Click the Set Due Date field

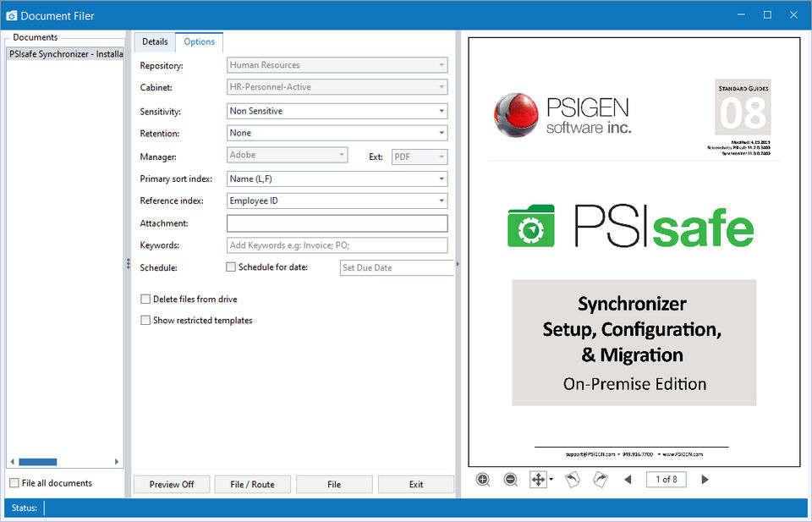pyautogui.click(x=397, y=267)
